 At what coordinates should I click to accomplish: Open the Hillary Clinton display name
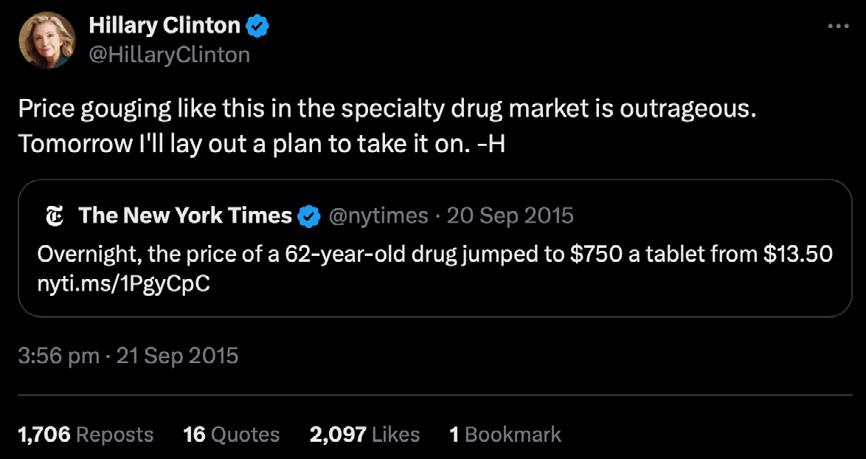click(164, 27)
